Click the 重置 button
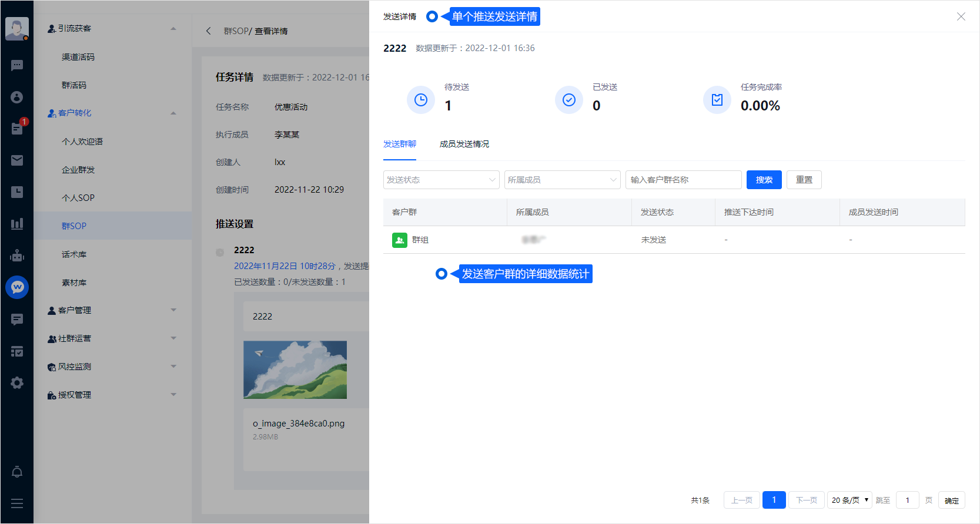 [804, 180]
